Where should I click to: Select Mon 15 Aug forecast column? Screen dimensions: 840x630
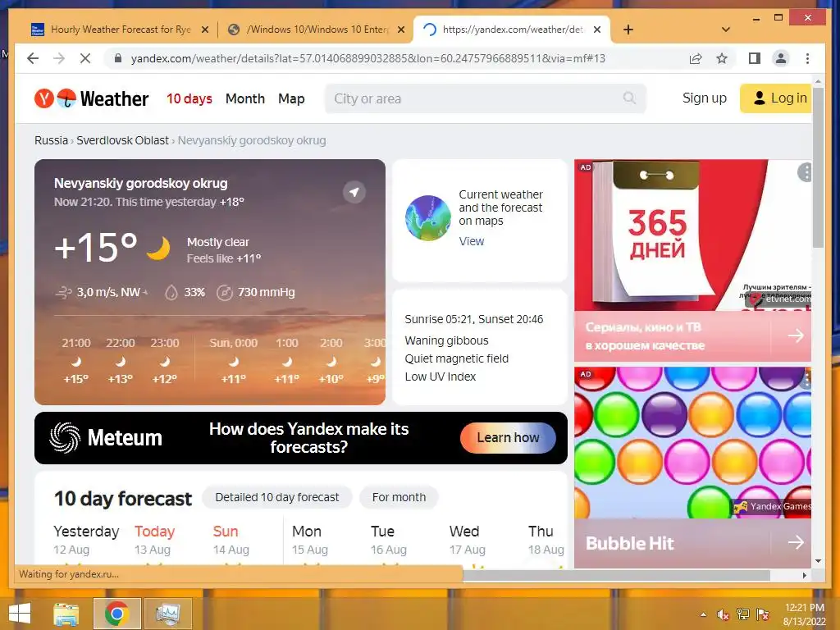point(309,540)
